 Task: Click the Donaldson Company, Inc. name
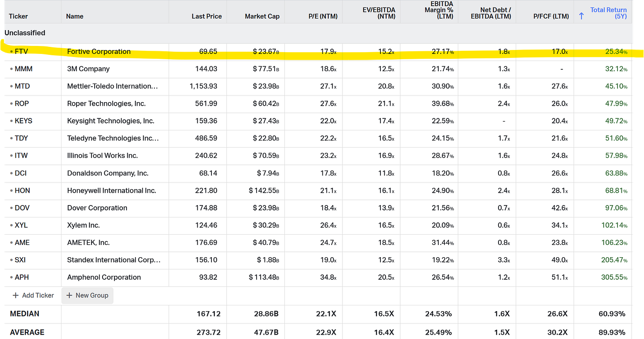[108, 173]
